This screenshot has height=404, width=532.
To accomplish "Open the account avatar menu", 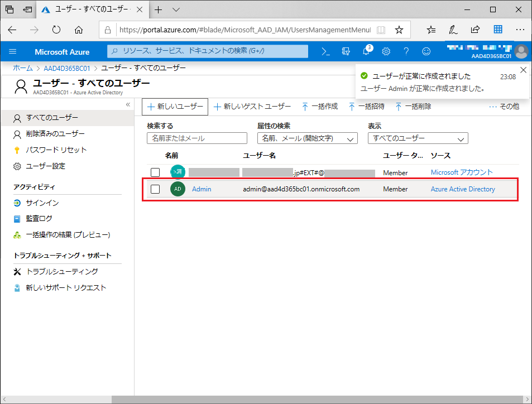I will pyautogui.click(x=521, y=51).
